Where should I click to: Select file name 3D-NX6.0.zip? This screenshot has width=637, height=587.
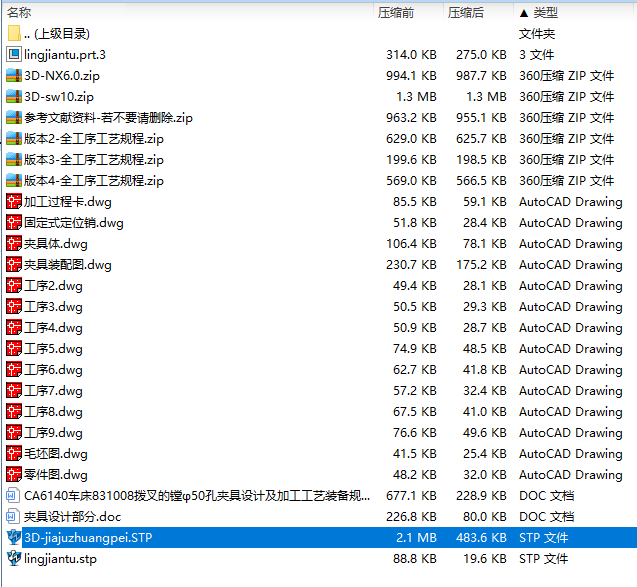point(62,76)
